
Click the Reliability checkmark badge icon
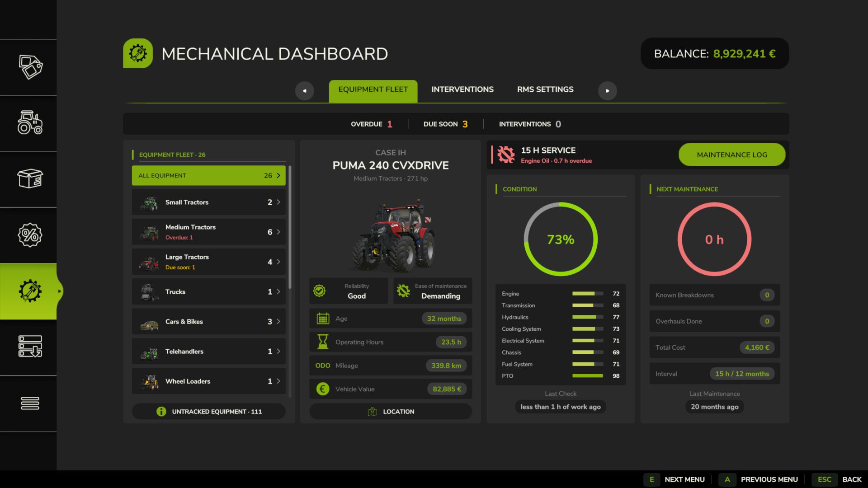tap(319, 291)
